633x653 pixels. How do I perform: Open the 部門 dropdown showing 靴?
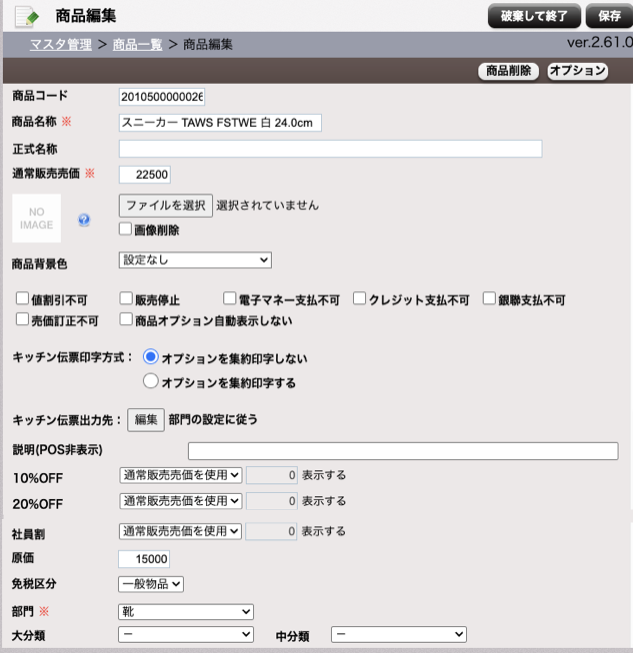coord(186,611)
